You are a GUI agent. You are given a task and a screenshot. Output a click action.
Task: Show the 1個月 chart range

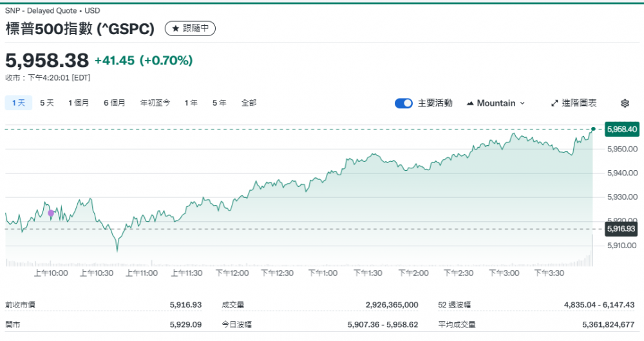[x=79, y=102]
